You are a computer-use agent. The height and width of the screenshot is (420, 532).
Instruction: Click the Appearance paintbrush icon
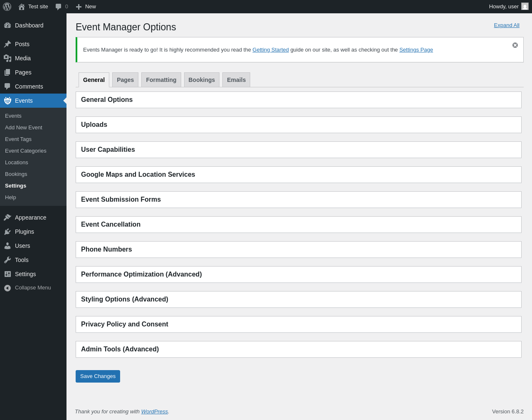7,217
